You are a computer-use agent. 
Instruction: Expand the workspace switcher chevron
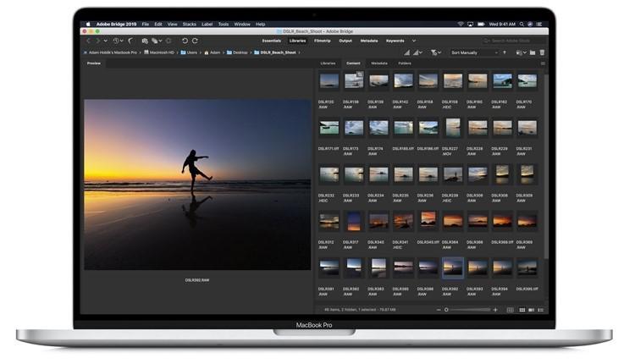click(414, 41)
